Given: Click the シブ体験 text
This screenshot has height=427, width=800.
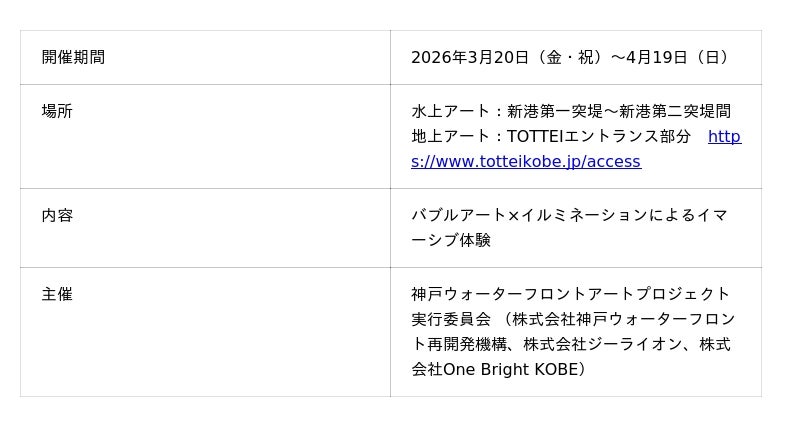Looking at the screenshot, I should (451, 240).
